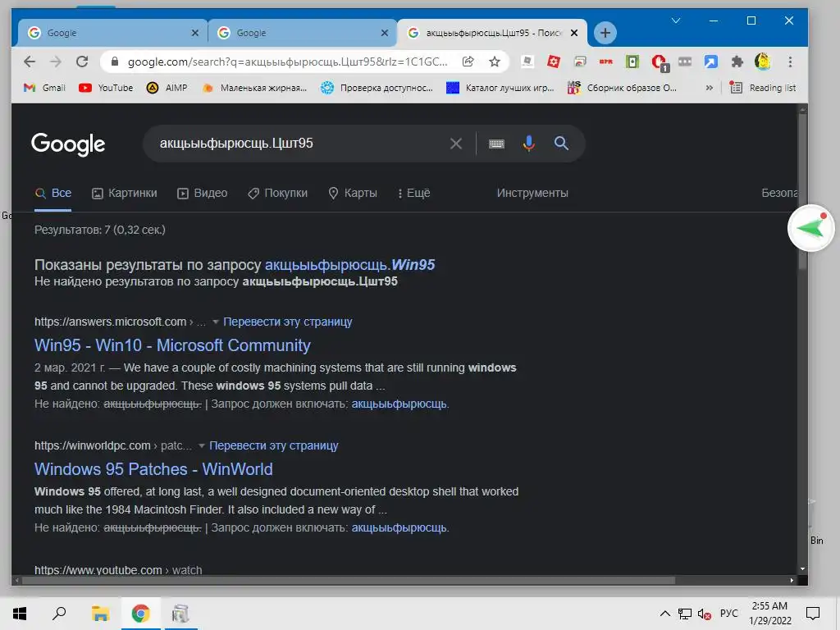Click the floating green arrow widget
Screen dimensions: 840x630
[x=810, y=228]
